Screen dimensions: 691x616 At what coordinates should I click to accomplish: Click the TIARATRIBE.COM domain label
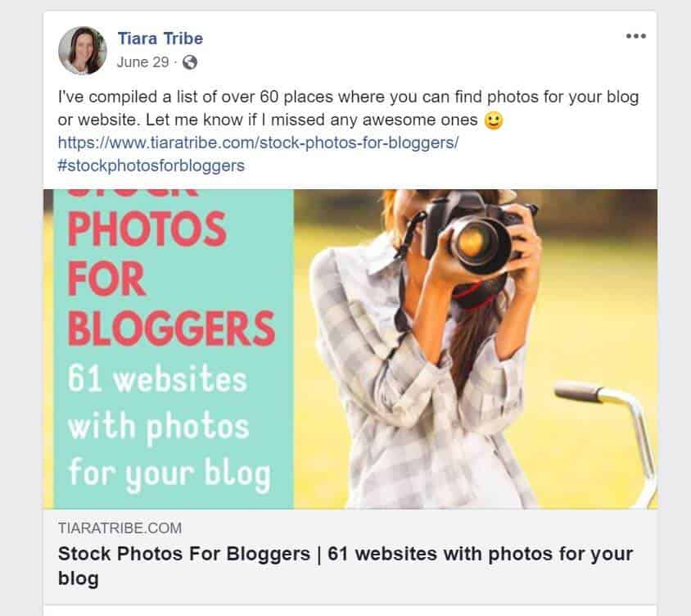(x=120, y=528)
